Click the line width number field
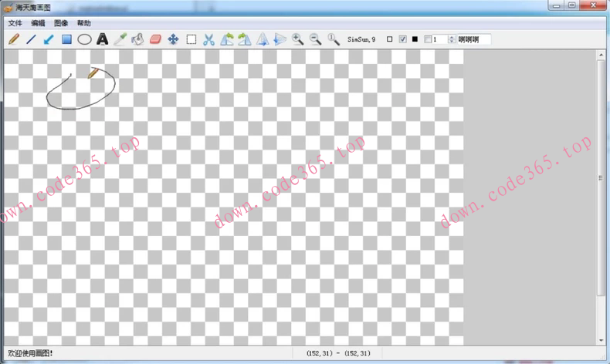 (440, 39)
